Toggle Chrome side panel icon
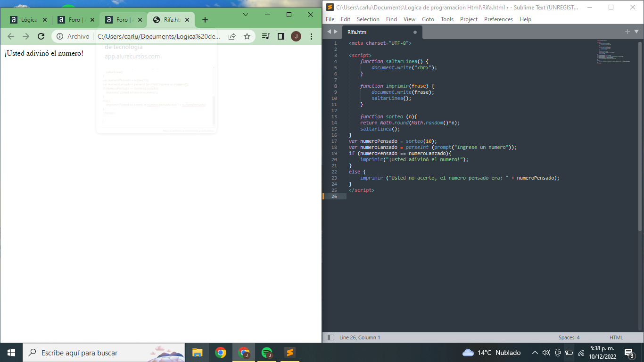This screenshot has width=644, height=362. [x=281, y=36]
